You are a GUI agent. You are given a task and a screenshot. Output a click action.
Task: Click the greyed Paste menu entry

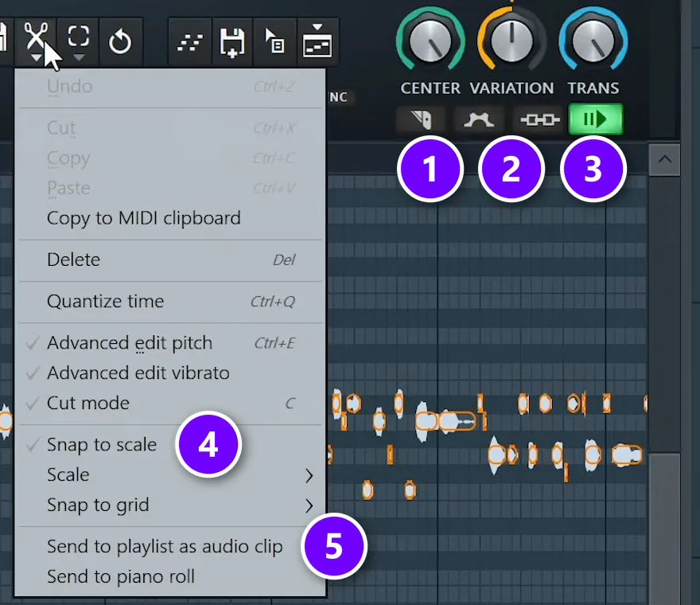click(x=170, y=188)
